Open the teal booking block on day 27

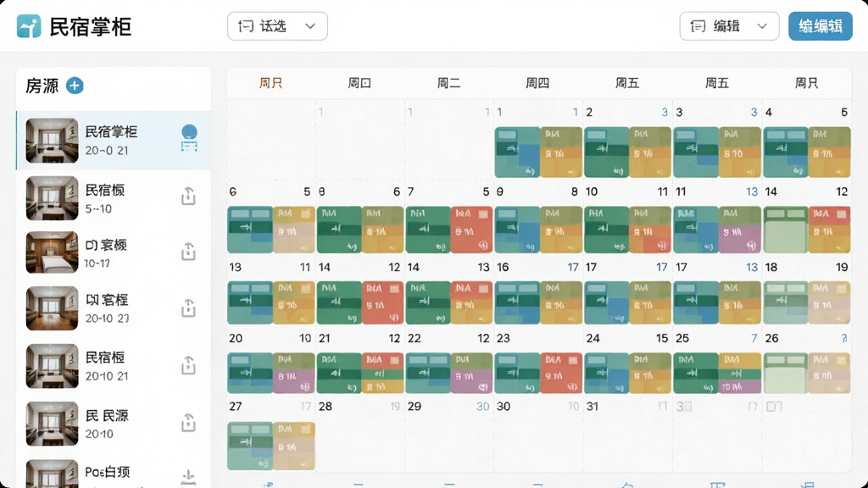coord(250,446)
